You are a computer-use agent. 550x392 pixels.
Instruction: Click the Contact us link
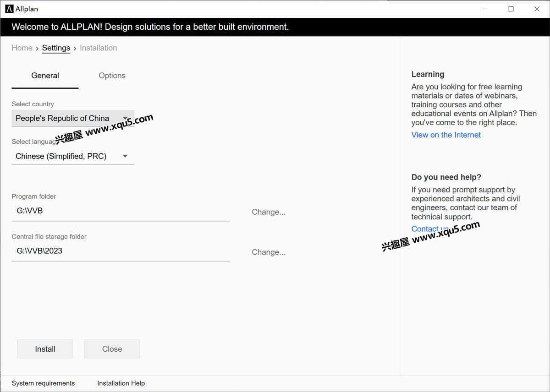point(430,229)
